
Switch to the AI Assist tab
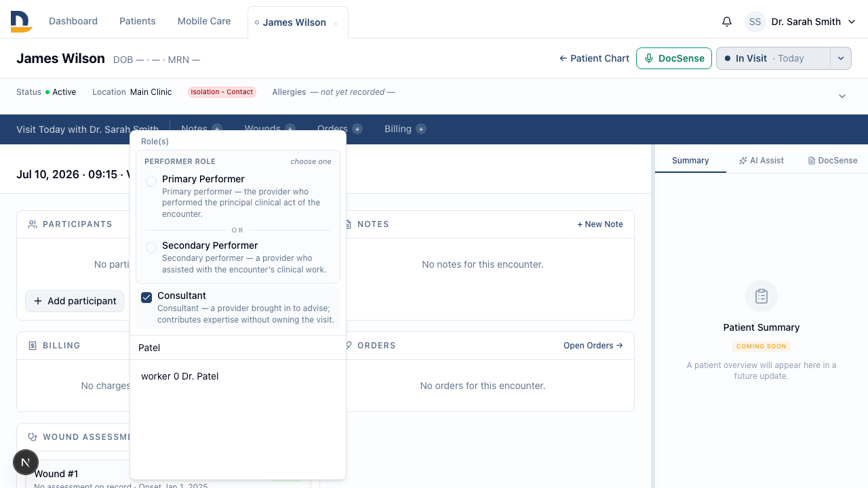point(762,161)
